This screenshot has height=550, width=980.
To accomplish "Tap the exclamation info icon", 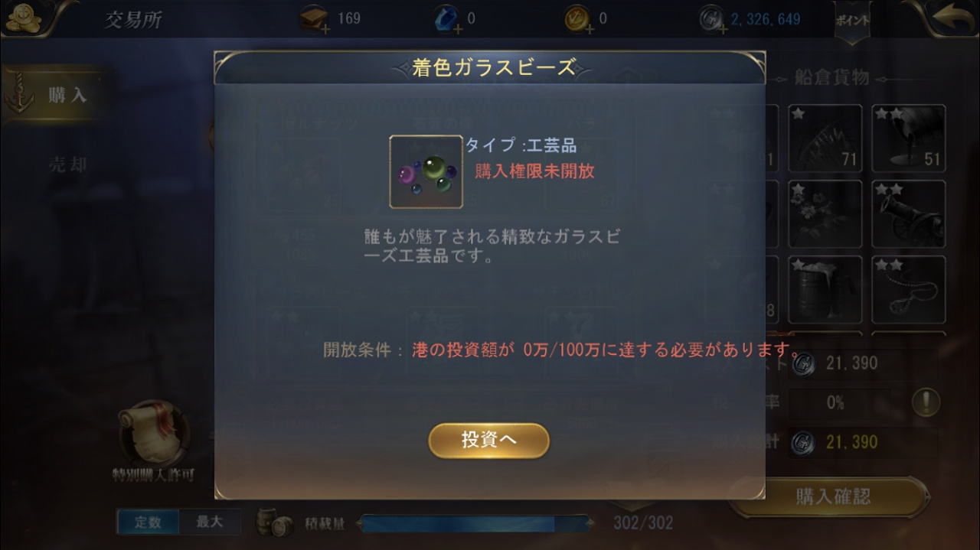I will (926, 402).
